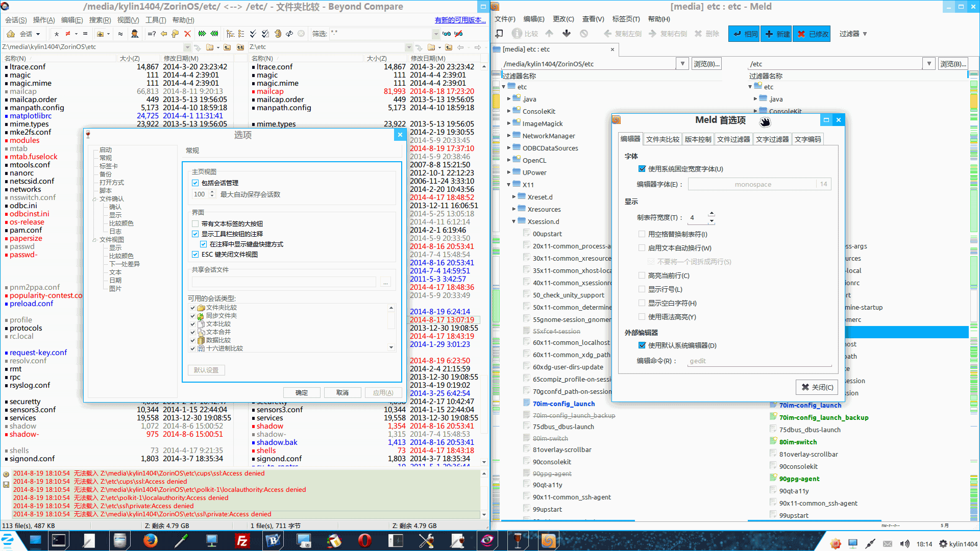
Task: Click the terminal icon in the taskbar
Action: pyautogui.click(x=59, y=540)
